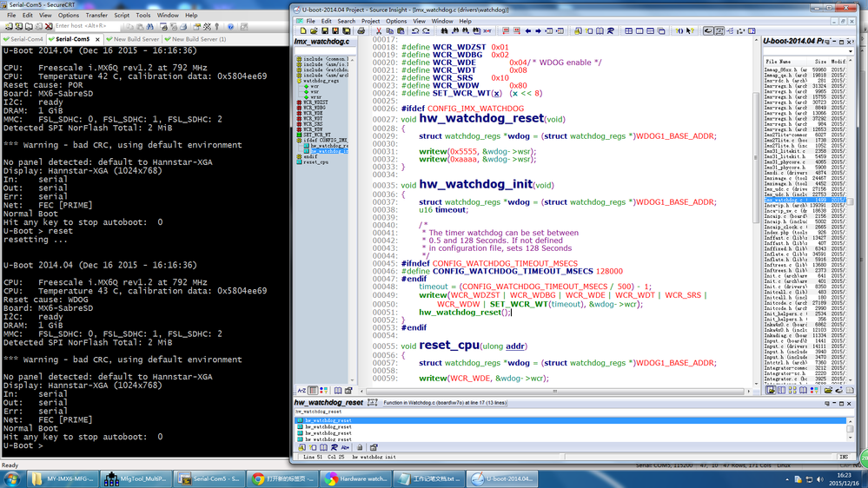Screen dimensions: 868x488
Task: Click the Size column header in project list
Action: tap(820, 62)
